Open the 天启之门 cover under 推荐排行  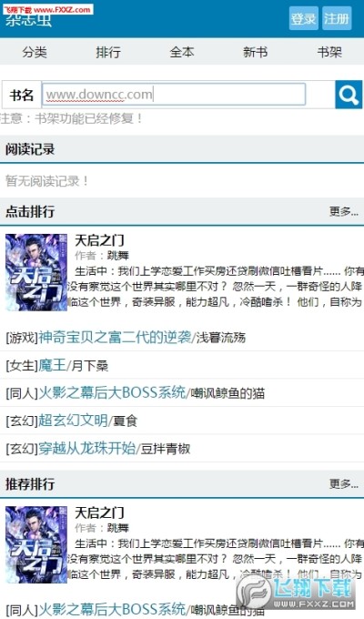click(36, 544)
